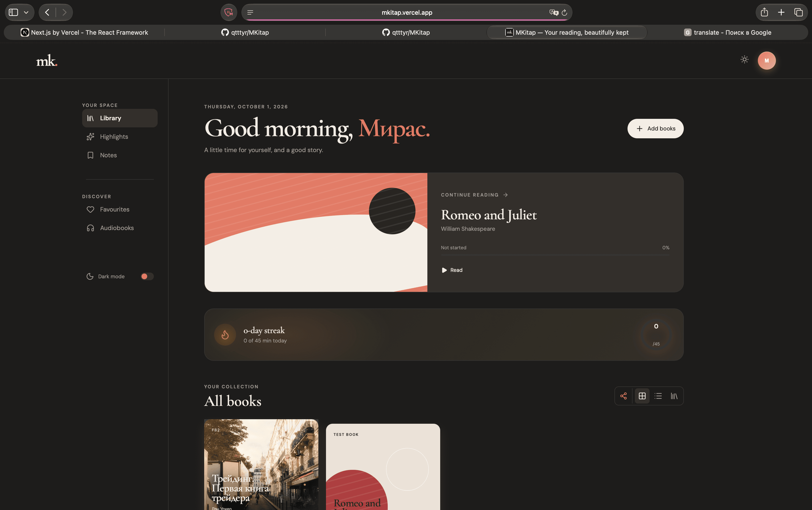Switch to Next.js by Vercel tab

point(84,32)
